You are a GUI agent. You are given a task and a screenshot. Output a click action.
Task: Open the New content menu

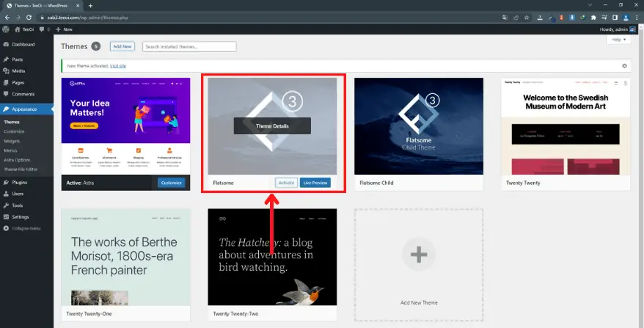64,29
